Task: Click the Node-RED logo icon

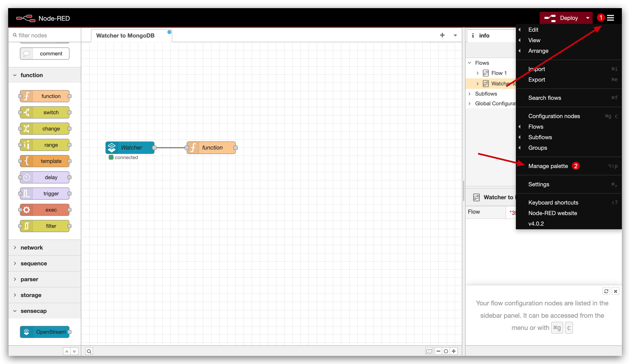Action: point(26,18)
